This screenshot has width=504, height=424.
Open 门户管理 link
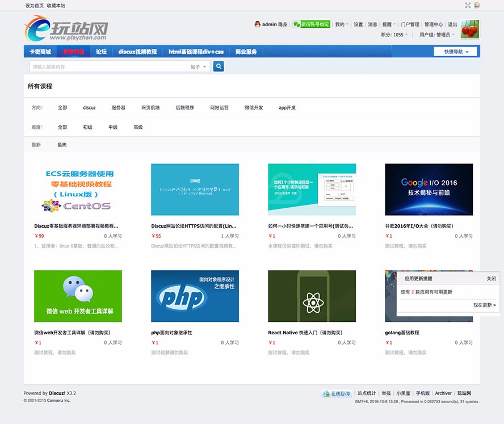coord(410,24)
